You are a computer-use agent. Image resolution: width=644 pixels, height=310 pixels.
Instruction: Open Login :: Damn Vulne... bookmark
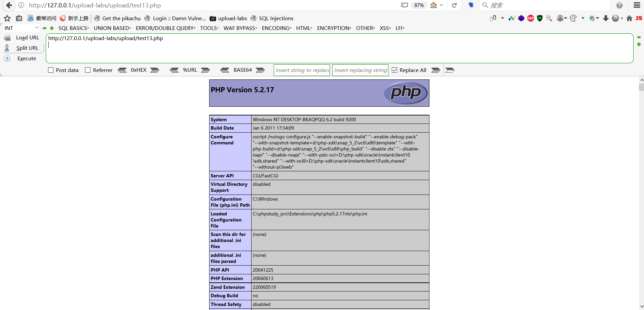click(x=175, y=18)
